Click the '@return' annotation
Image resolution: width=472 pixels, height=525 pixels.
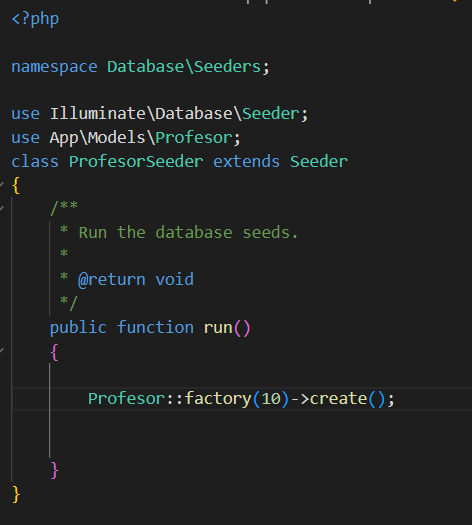click(112, 280)
